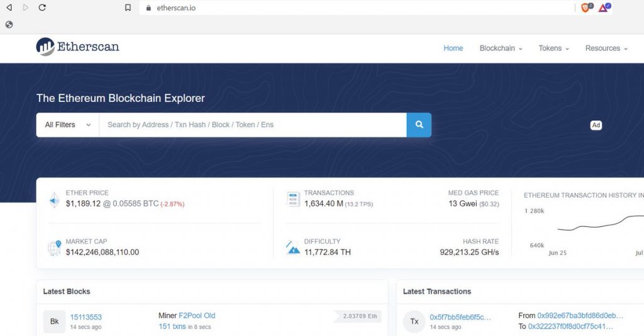This screenshot has width=644, height=336.
Task: Open the Brave Rewards triangle icon
Action: tap(604, 8)
